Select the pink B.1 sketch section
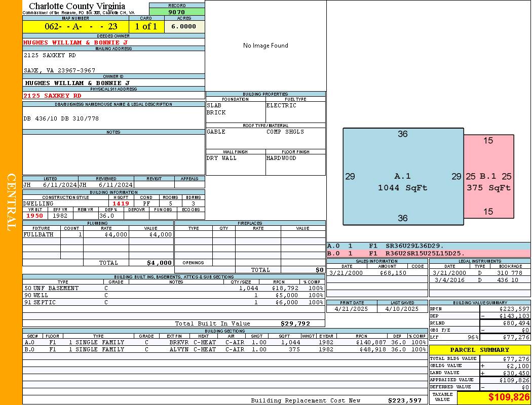Viewport: 532px width, 405px height. (488, 176)
